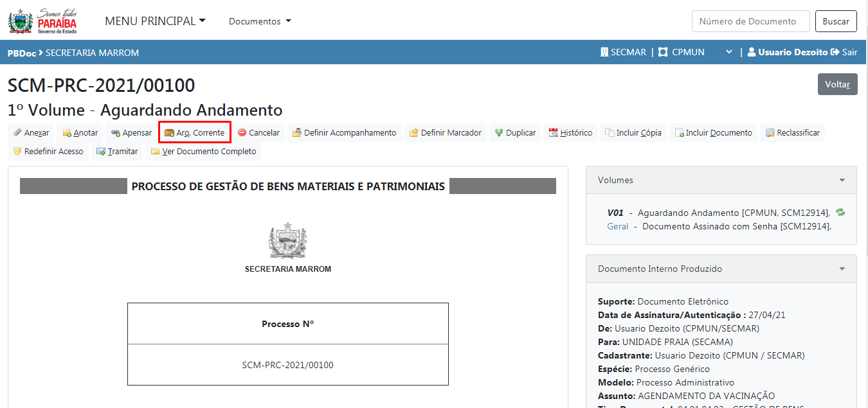Open the Histórico calendar button
The width and height of the screenshot is (868, 408).
[570, 133]
